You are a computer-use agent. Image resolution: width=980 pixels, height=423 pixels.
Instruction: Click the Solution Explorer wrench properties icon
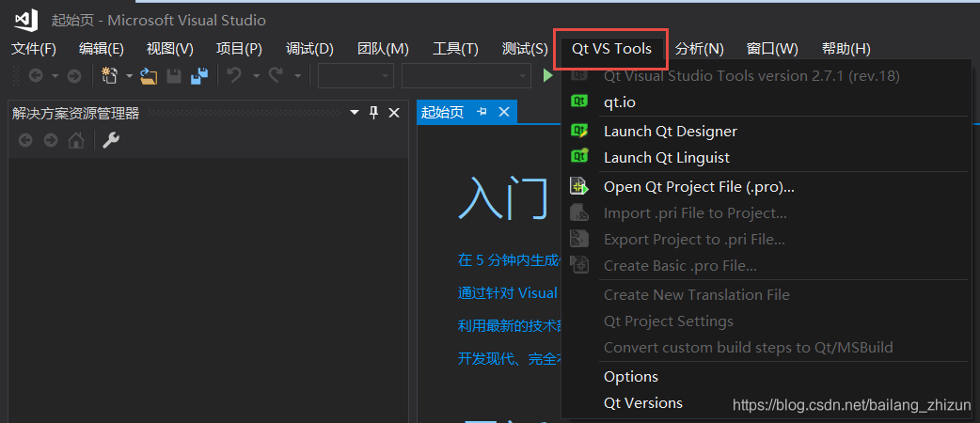[111, 140]
